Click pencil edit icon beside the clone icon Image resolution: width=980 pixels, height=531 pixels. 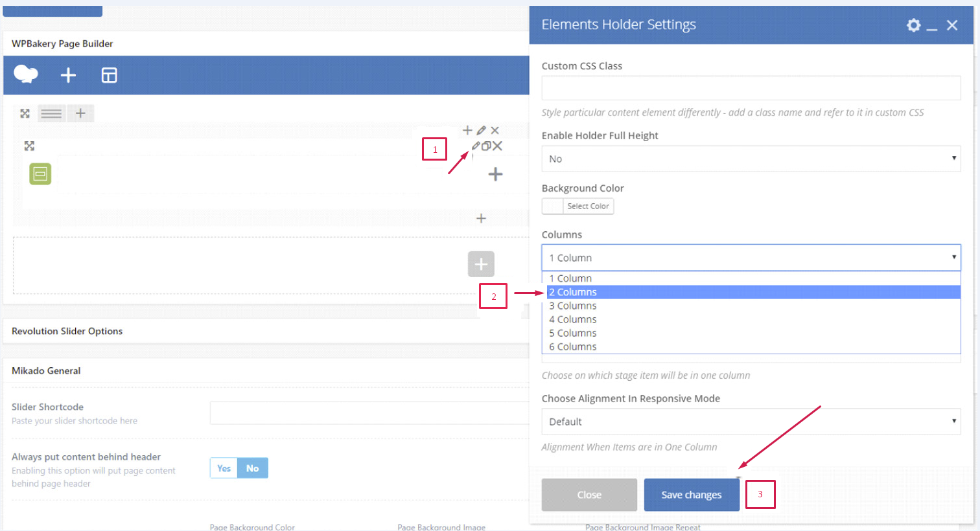coord(476,146)
